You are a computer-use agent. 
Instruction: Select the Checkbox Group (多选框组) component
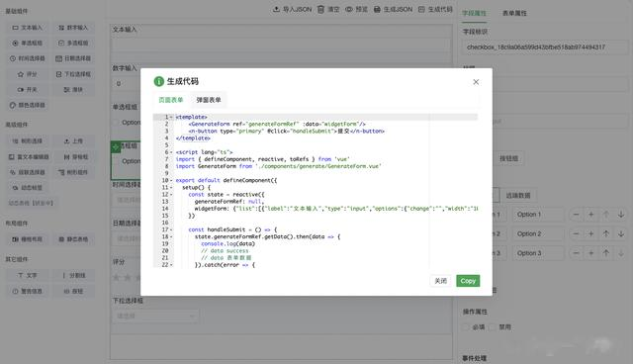click(73, 43)
